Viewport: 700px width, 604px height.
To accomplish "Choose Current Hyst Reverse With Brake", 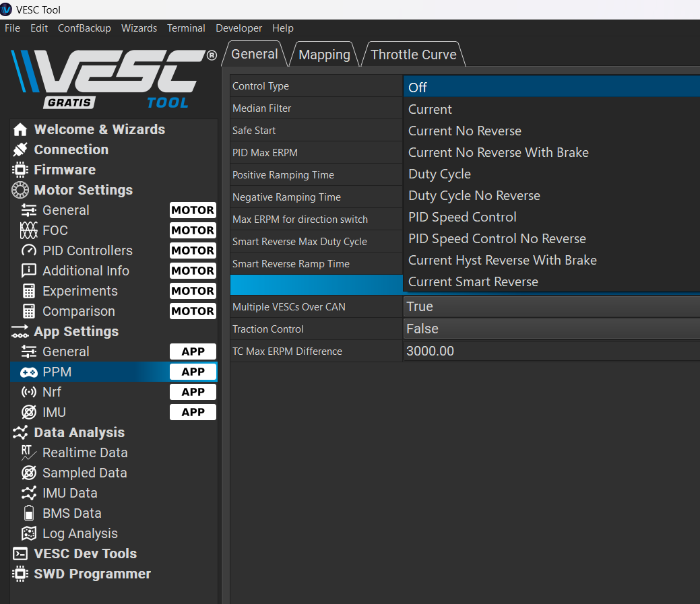I will point(552,260).
